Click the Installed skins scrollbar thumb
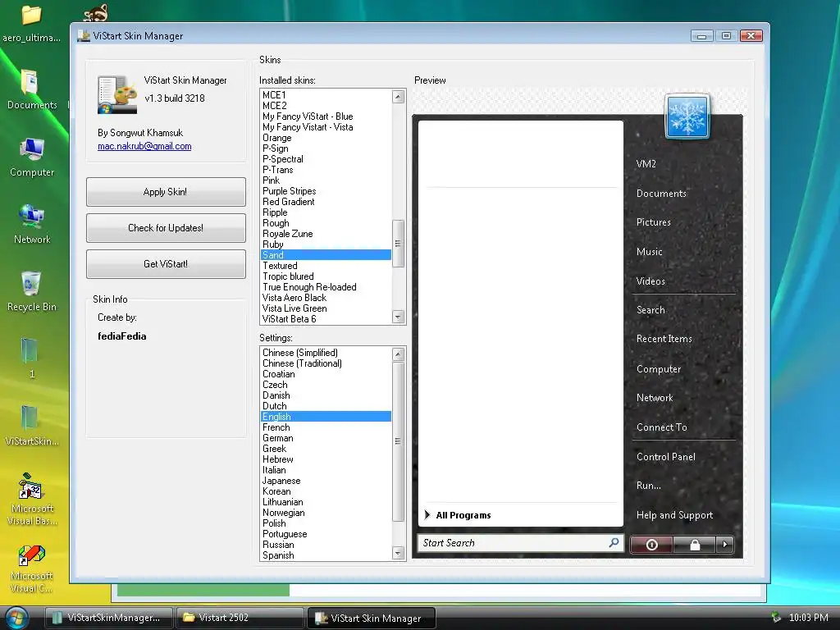Screen dimensions: 840x630 398,244
